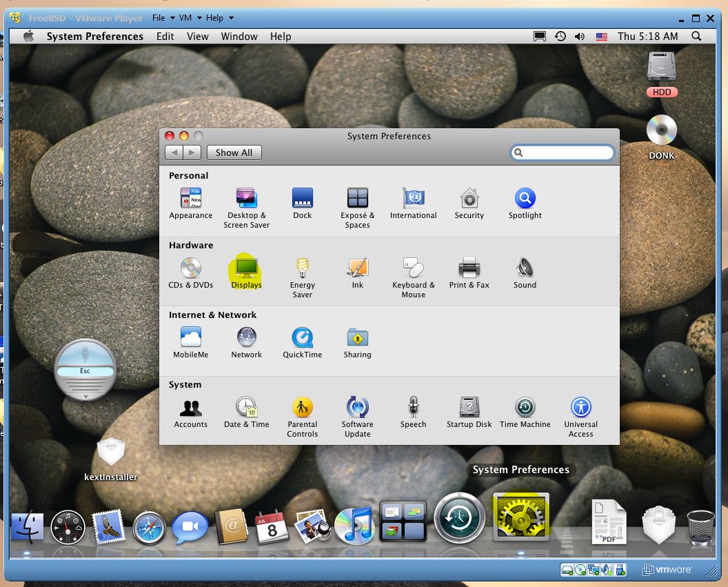The height and width of the screenshot is (587, 728).
Task: Open the Apple menu
Action: [x=28, y=37]
